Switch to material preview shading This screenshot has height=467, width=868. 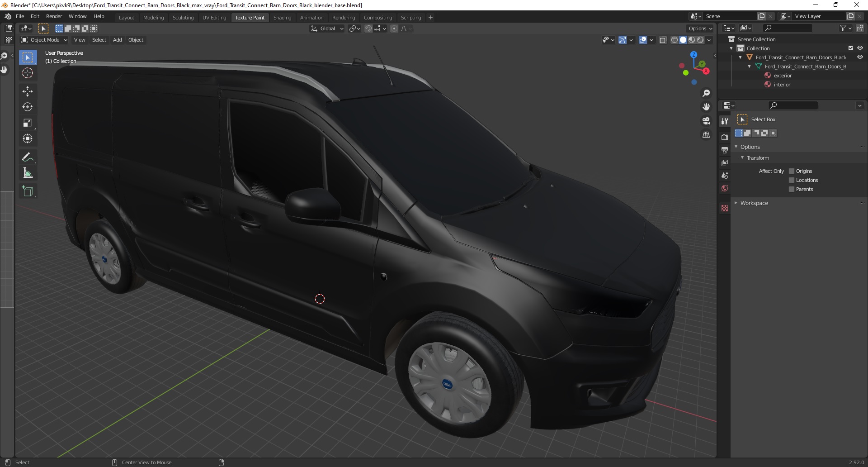tap(692, 40)
